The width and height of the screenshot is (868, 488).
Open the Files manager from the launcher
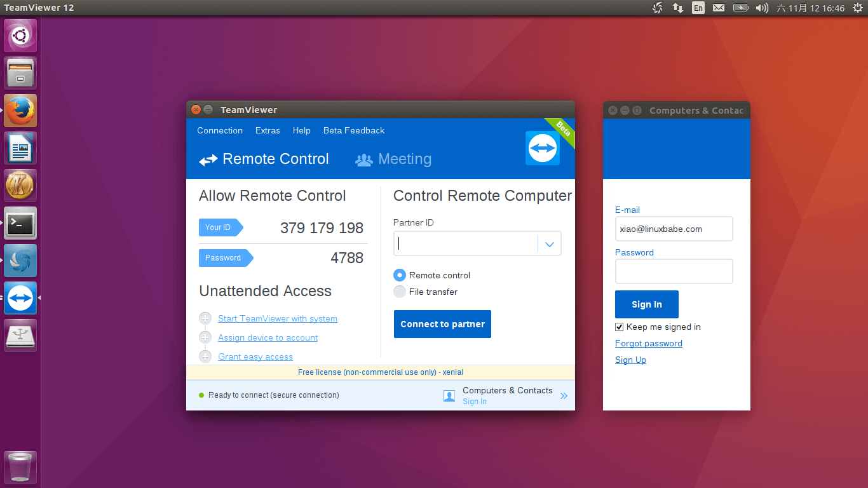20,73
